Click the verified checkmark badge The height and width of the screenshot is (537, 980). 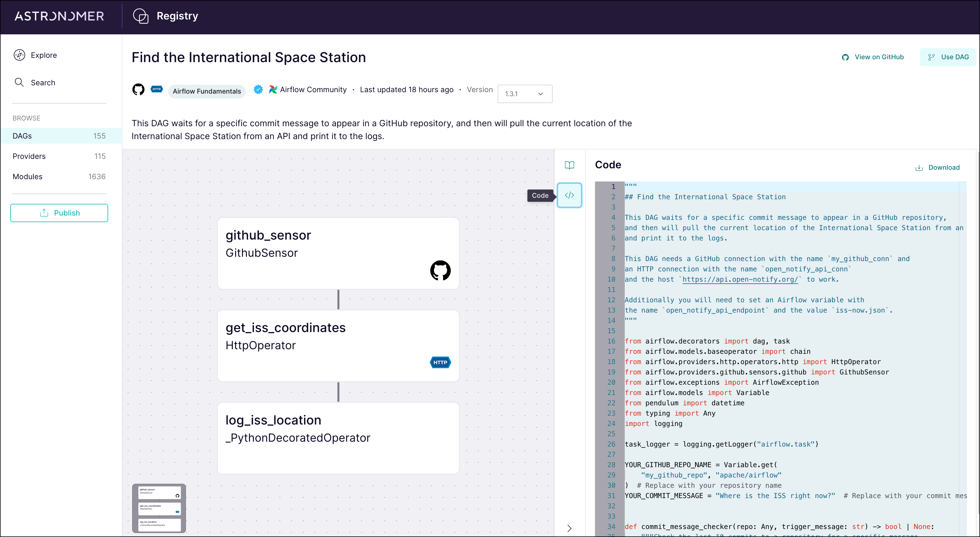pos(258,89)
